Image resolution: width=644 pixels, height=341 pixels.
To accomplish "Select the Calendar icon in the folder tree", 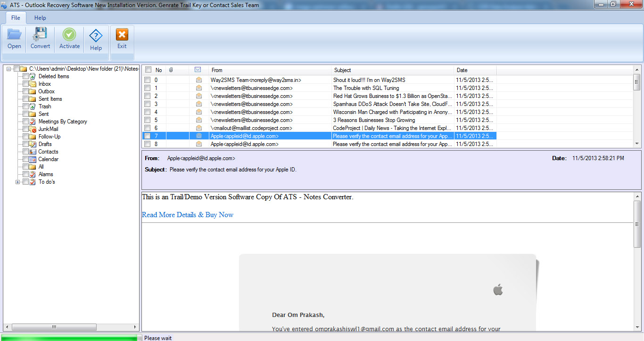I will (33, 159).
